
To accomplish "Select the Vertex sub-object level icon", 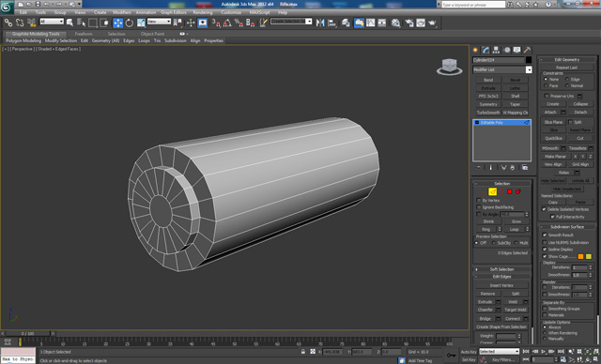I will [x=484, y=191].
